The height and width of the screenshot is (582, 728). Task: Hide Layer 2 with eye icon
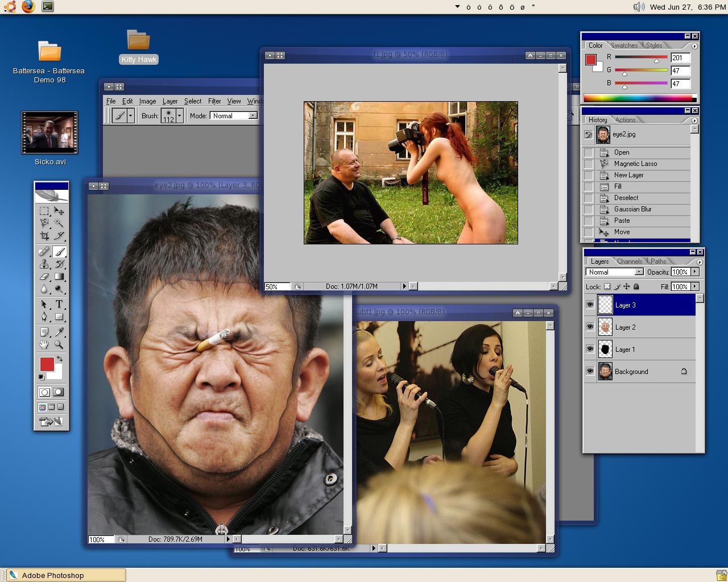pyautogui.click(x=590, y=327)
